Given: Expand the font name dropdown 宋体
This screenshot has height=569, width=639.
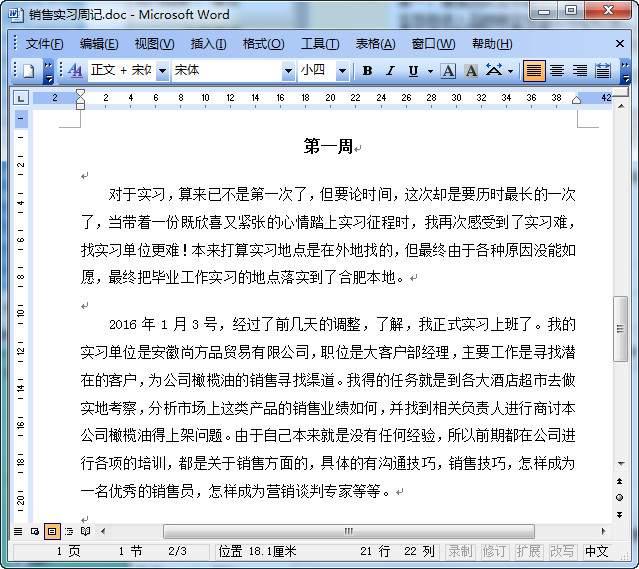Looking at the screenshot, I should 288,71.
